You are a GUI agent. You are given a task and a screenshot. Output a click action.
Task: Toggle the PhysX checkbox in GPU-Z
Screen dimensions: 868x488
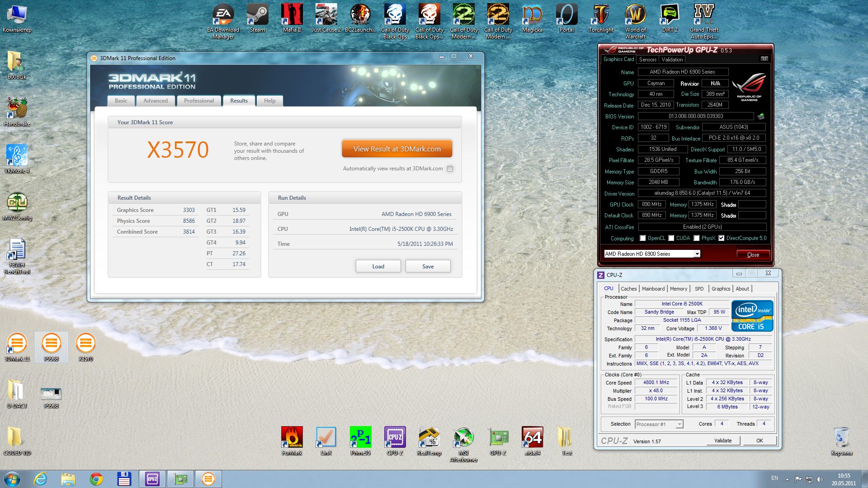[x=696, y=238]
